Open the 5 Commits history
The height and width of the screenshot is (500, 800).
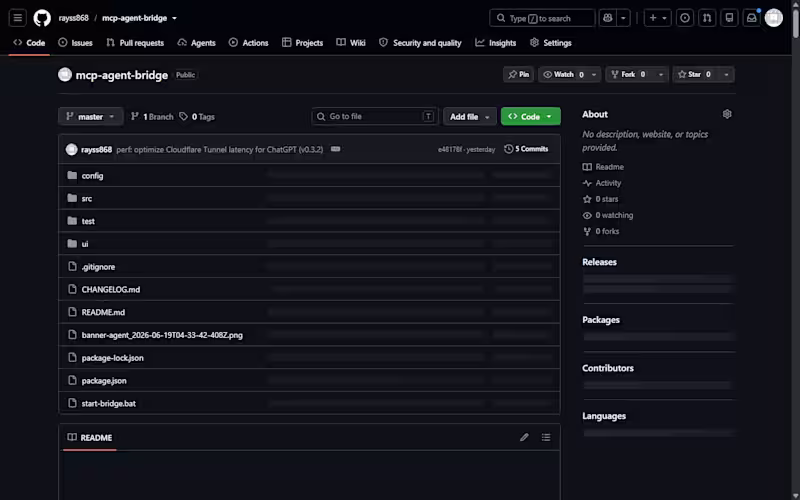526,149
